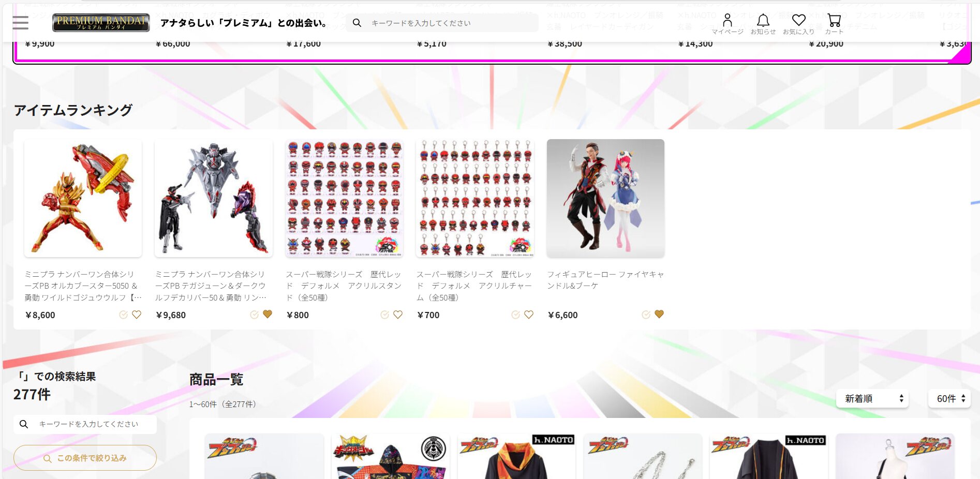980x479 pixels.
Task: Open the h.NAOTO orange scarf product thumbnail
Action: (516, 456)
